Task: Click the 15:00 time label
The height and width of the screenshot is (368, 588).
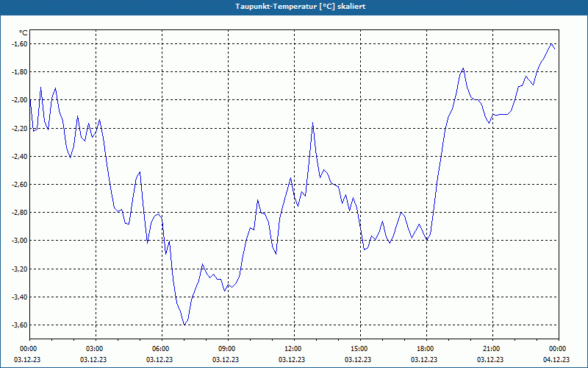Action: (x=360, y=349)
